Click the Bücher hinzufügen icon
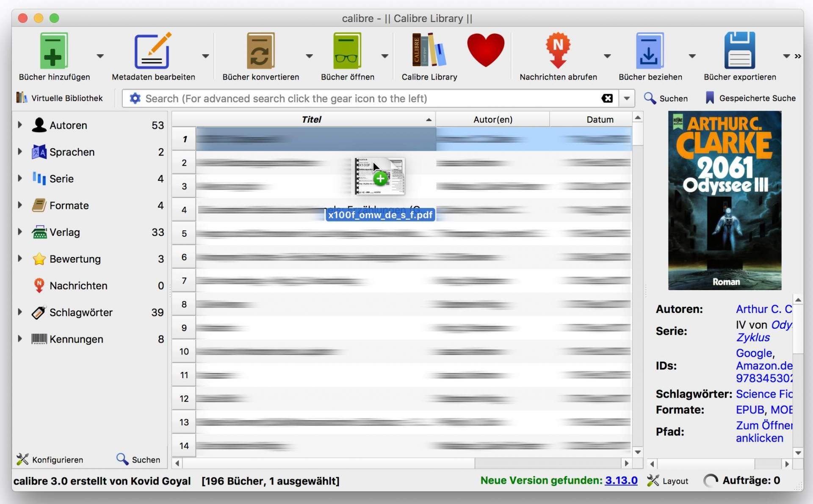 pos(54,51)
